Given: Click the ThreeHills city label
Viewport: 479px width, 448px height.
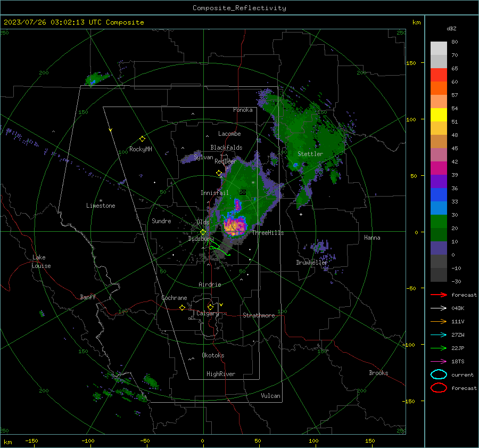Looking at the screenshot, I should (x=268, y=233).
